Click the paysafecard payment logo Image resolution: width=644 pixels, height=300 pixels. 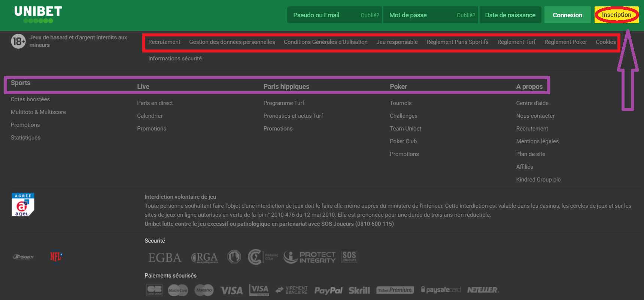coord(441,290)
